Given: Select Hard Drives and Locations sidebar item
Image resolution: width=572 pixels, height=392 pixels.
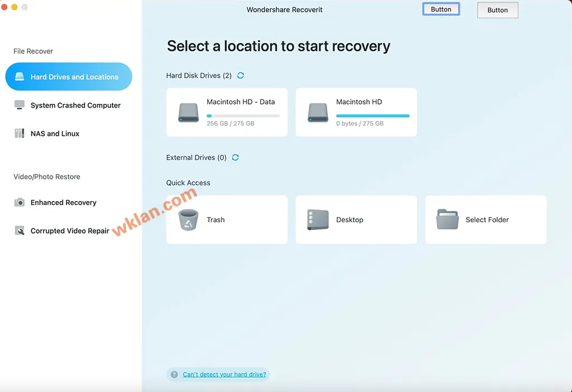Looking at the screenshot, I should click(69, 77).
